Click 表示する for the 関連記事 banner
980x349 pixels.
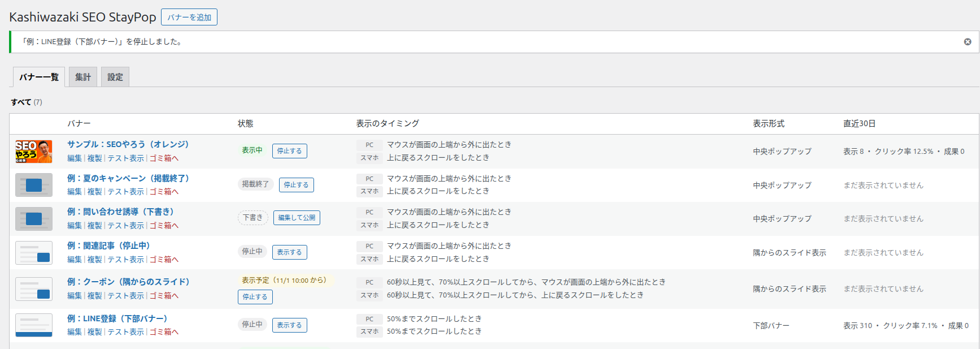coord(290,252)
